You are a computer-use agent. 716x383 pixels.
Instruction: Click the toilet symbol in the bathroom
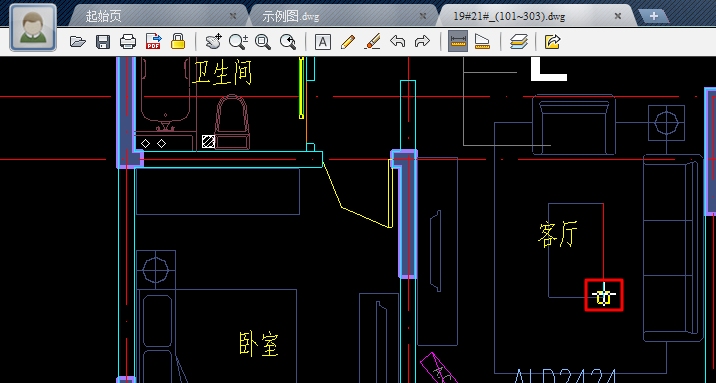(232, 122)
